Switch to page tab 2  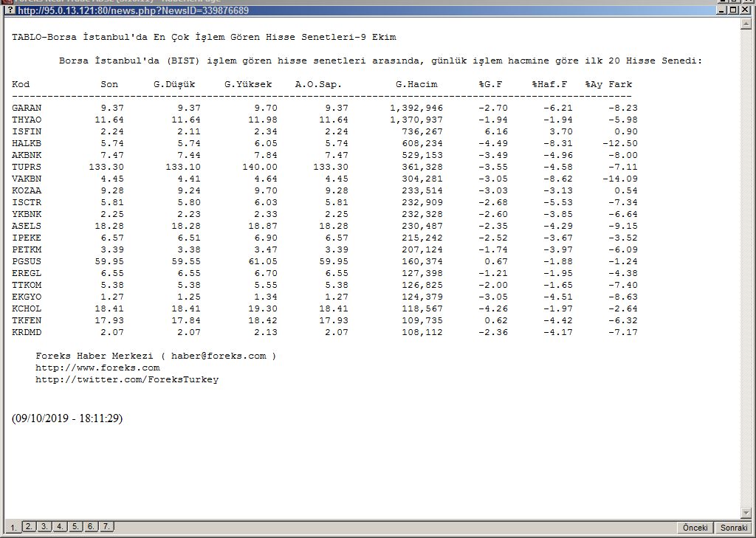pos(30,526)
